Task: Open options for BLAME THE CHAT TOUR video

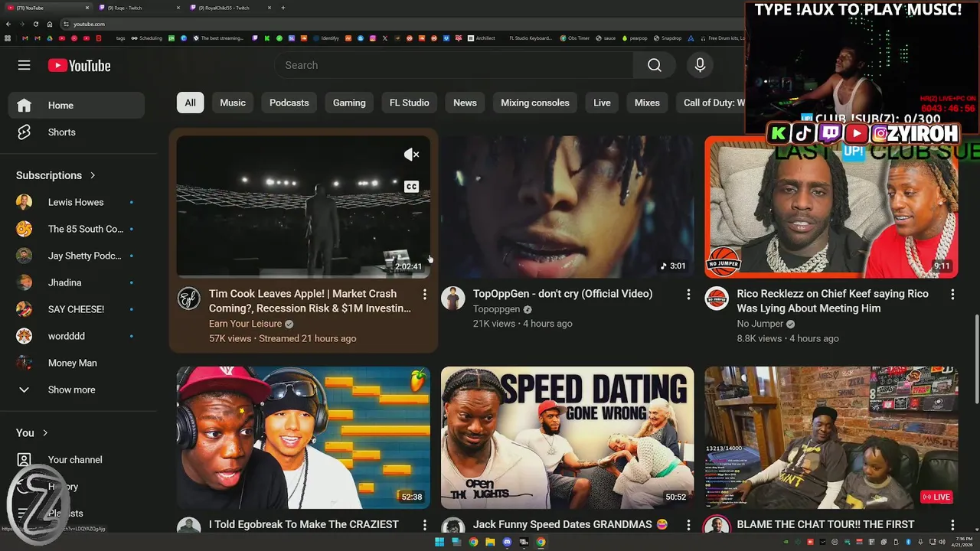Action: 952,524
